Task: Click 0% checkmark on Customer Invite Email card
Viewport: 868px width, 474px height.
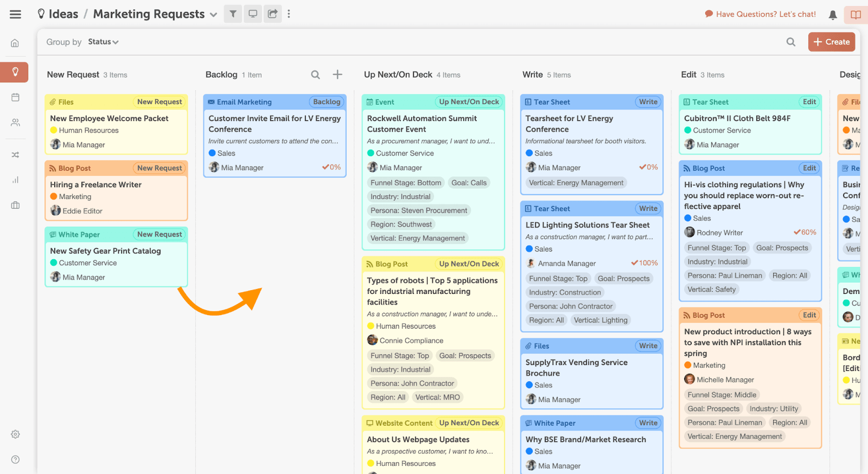Action: click(x=331, y=167)
